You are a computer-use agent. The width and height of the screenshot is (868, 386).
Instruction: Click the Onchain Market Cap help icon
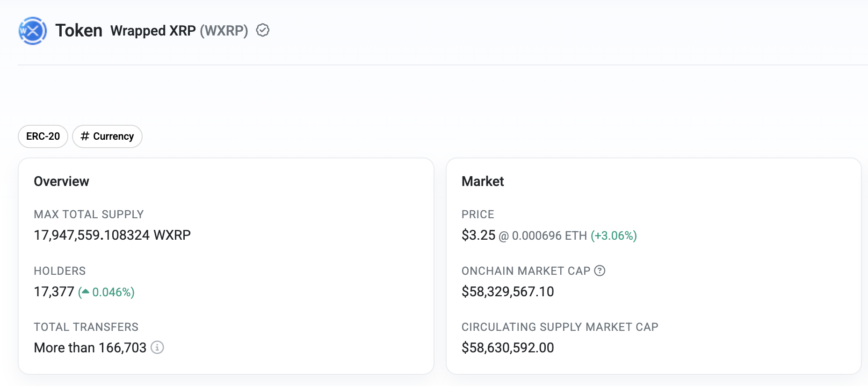(x=600, y=271)
